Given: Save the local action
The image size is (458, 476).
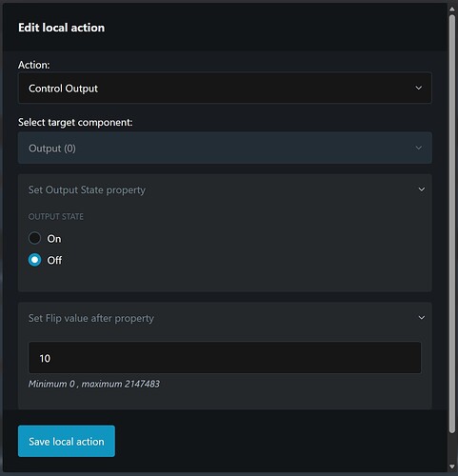Looking at the screenshot, I should pos(67,441).
